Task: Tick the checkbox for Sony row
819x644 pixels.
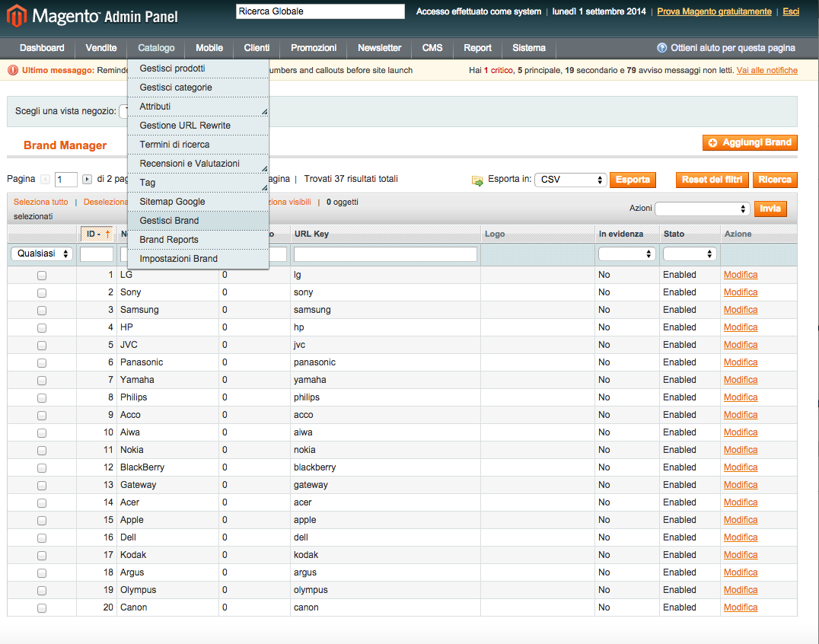Action: pos(42,293)
